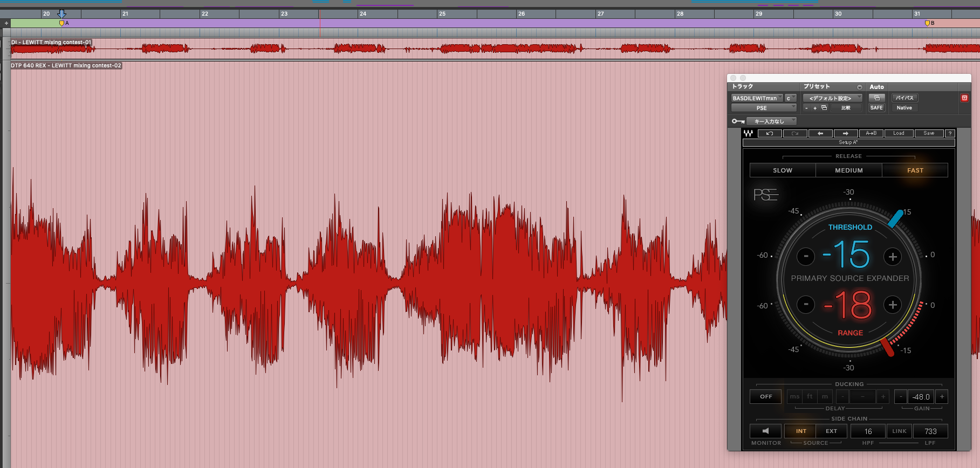Select EXT side chain source
The width and height of the screenshot is (980, 468).
(x=832, y=431)
